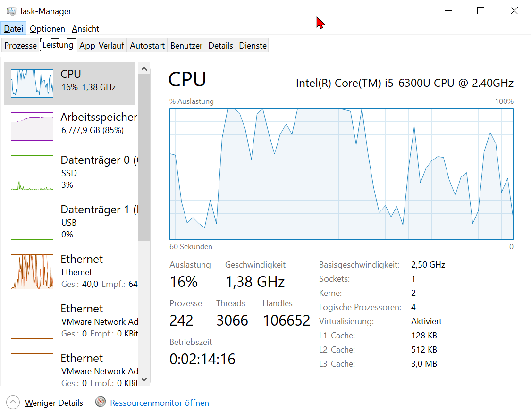Viewport: 531px width, 420px height.
Task: Open Datenträger 0 SSD performance view
Action: point(71,172)
